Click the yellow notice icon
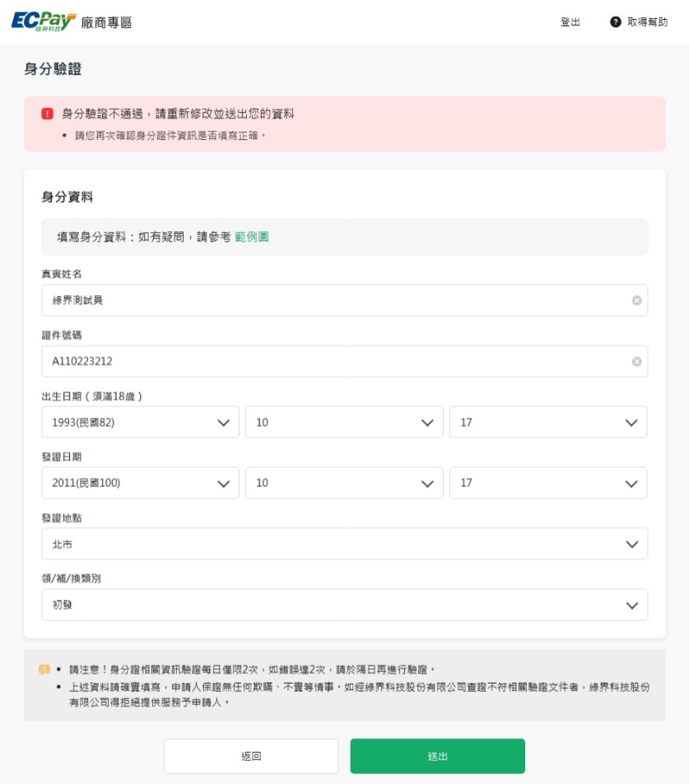Image resolution: width=689 pixels, height=784 pixels. click(x=44, y=670)
